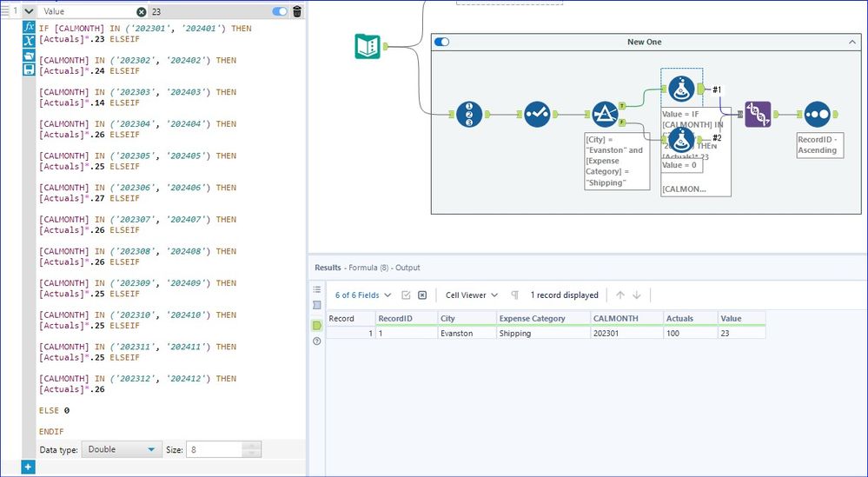Go to previous record up arrow
This screenshot has width=868, height=477.
tap(620, 295)
